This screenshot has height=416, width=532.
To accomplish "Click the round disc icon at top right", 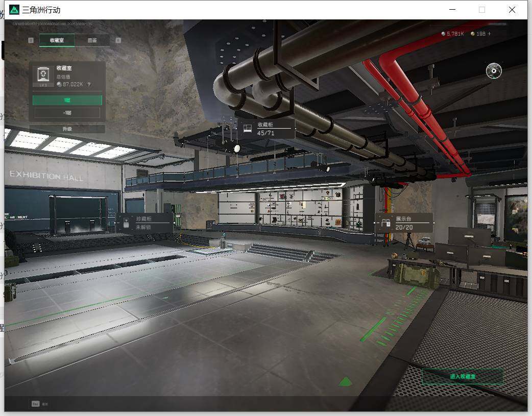I will pyautogui.click(x=494, y=70).
